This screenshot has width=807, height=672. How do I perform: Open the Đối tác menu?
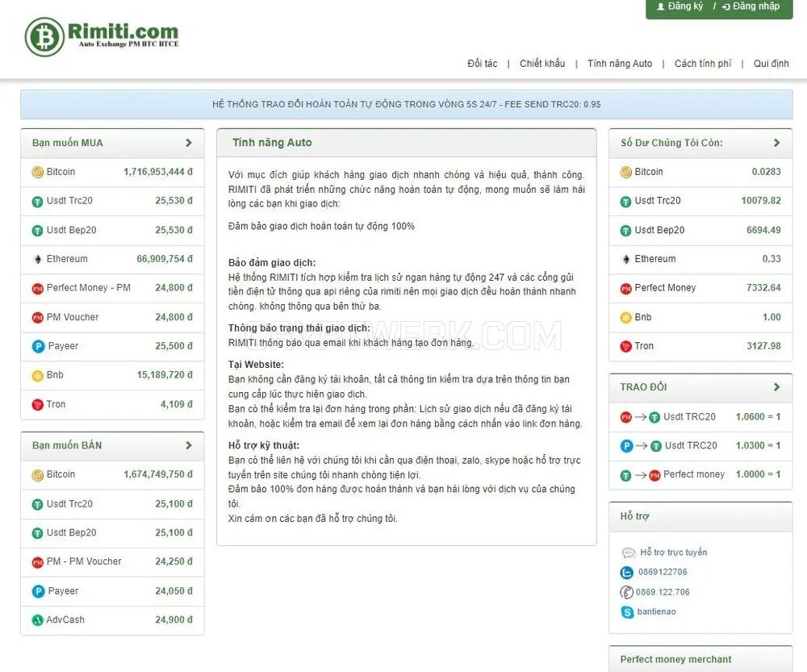tap(483, 64)
